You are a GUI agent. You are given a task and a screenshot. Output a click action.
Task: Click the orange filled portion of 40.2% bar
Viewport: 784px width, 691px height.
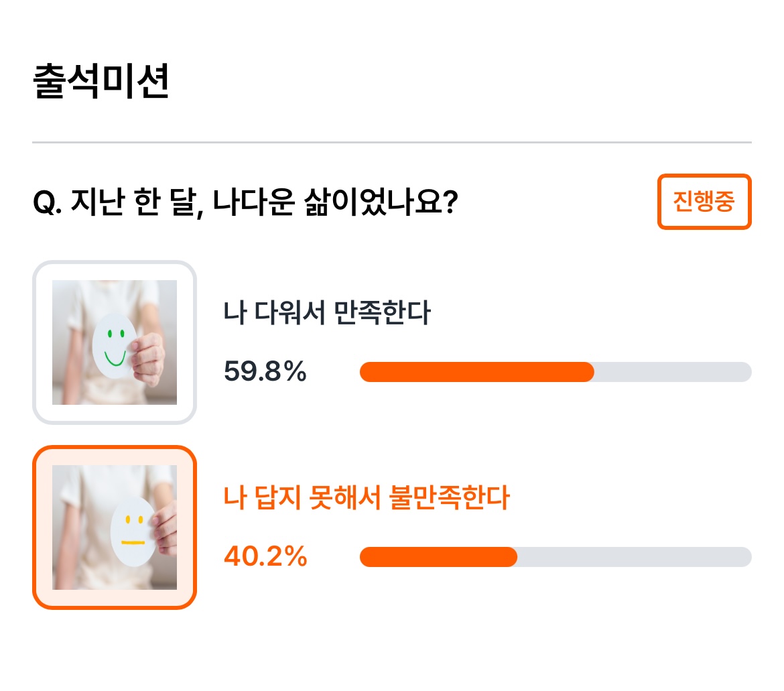pyautogui.click(x=438, y=557)
